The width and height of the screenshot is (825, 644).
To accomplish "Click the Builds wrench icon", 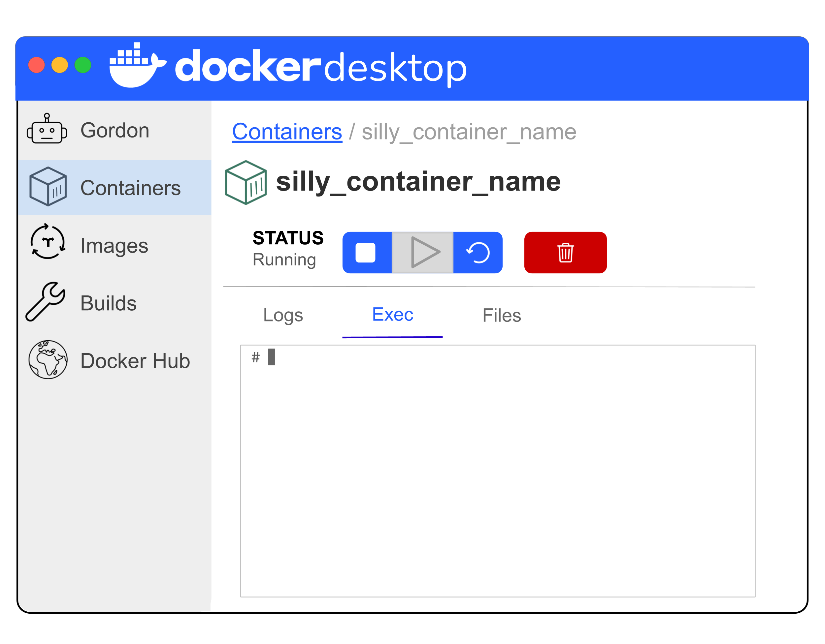I will point(45,302).
